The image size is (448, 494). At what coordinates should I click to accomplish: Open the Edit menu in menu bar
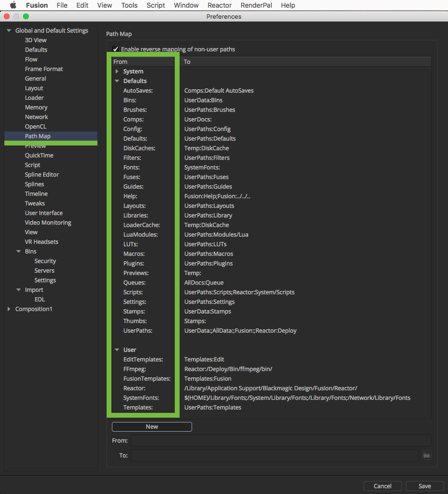pos(82,5)
